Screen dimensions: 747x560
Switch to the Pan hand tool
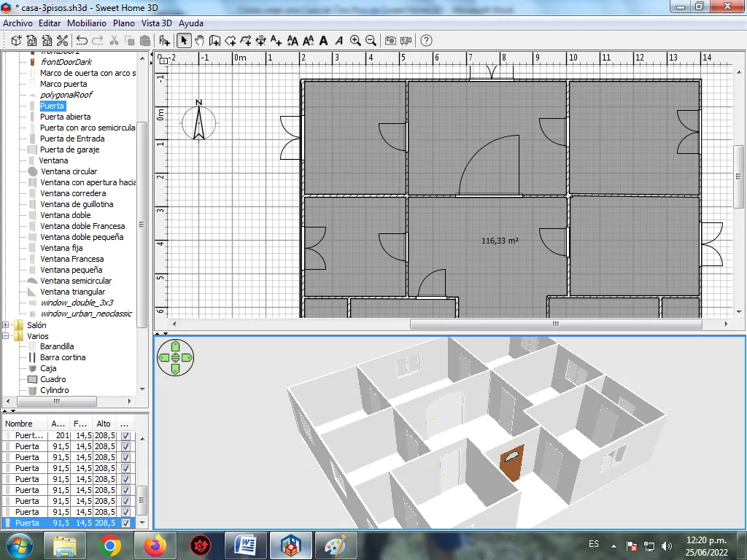(x=199, y=41)
